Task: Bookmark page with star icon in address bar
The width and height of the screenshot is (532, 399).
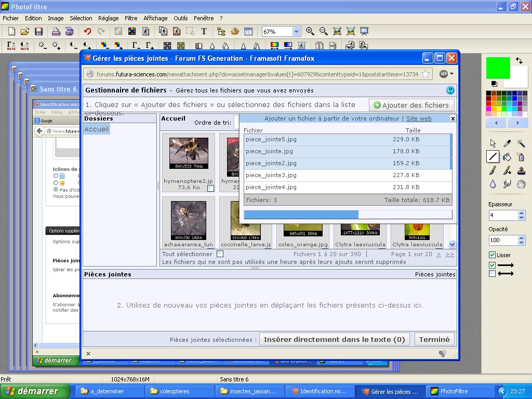Action: [x=425, y=74]
